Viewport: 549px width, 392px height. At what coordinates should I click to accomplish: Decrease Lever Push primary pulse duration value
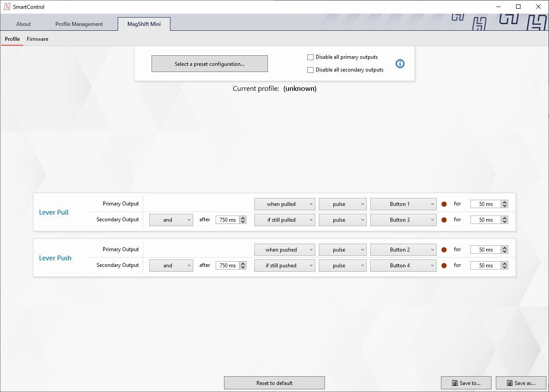point(505,252)
